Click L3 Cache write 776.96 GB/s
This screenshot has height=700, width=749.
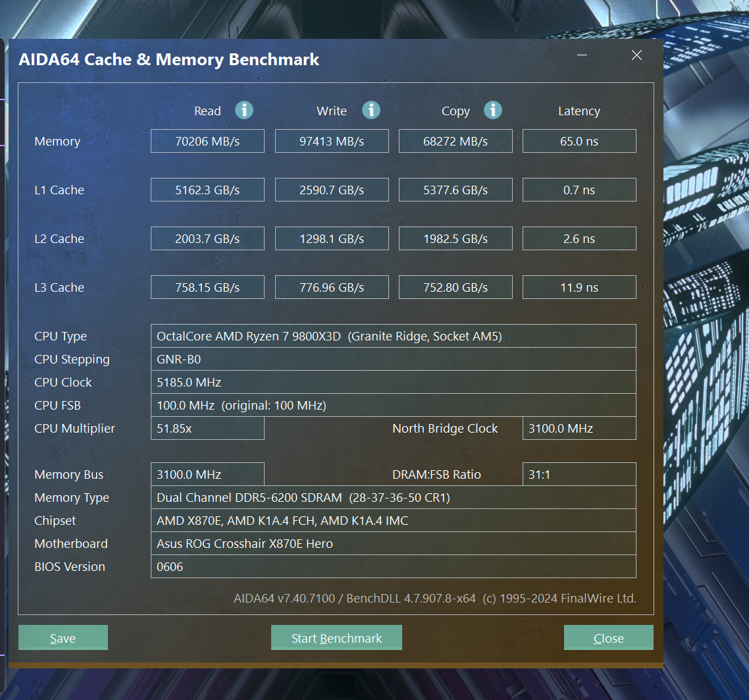pos(332,287)
